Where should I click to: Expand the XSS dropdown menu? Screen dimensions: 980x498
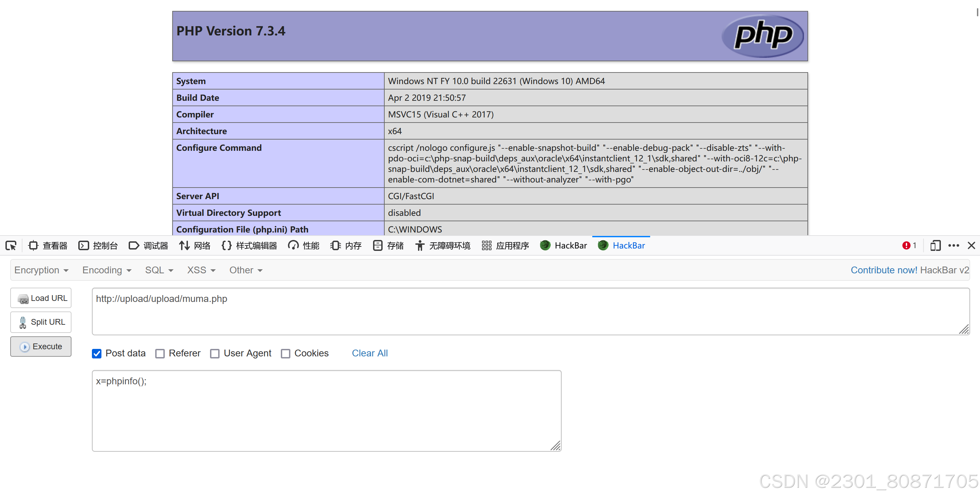click(201, 270)
